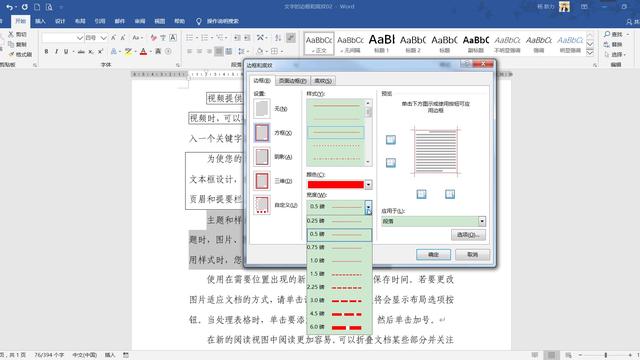Toggle Bold formatting (B)
The image size is (640, 360).
46,51
